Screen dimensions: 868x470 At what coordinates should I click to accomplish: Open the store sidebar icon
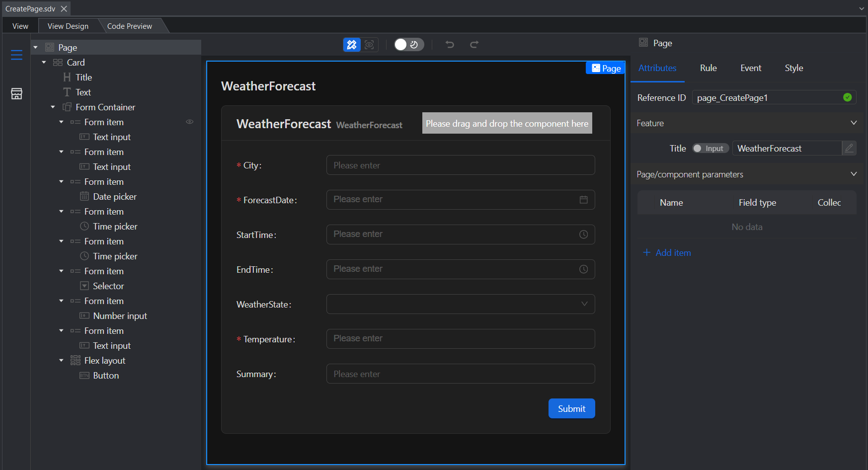coord(16,93)
